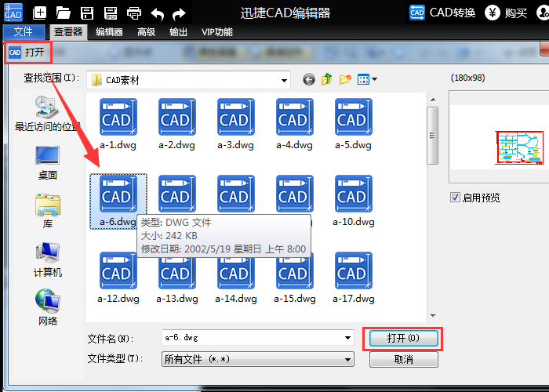Select file a-6.dwg
Viewport: 549px width, 392px height.
click(x=118, y=201)
